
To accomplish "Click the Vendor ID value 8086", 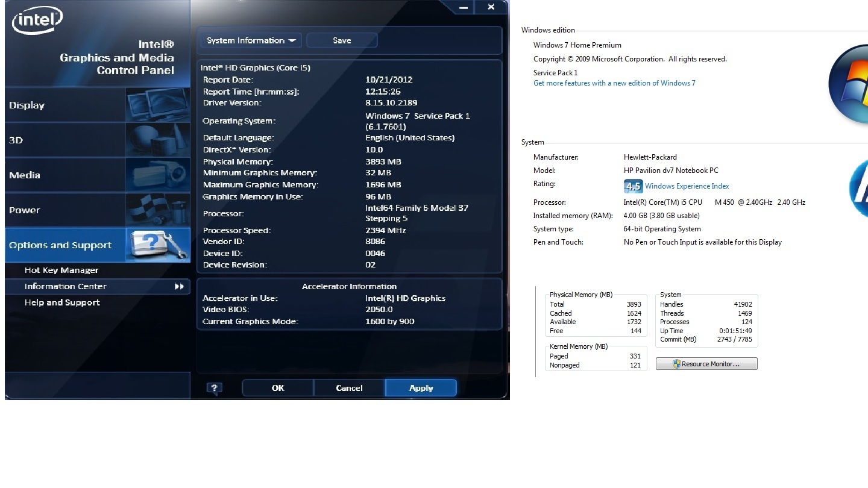I will [x=375, y=241].
